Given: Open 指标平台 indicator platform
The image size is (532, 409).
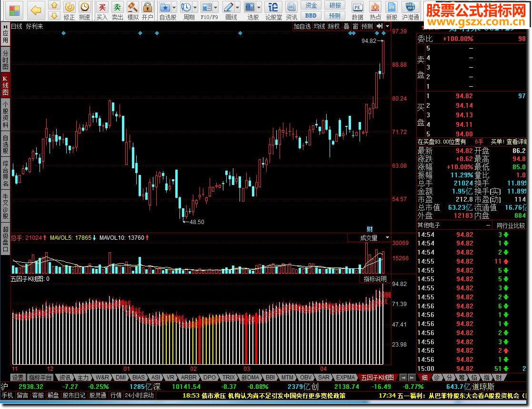Looking at the screenshot, I should coord(40,378).
